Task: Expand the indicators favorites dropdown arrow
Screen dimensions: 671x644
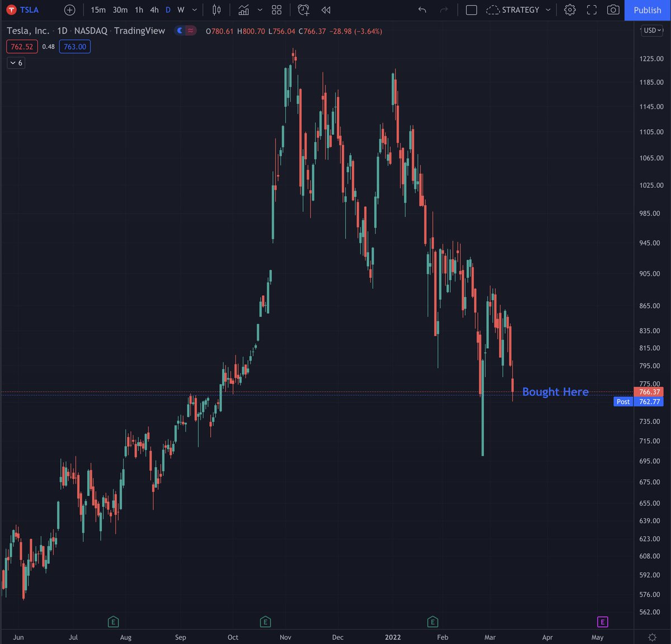Action: 260,10
